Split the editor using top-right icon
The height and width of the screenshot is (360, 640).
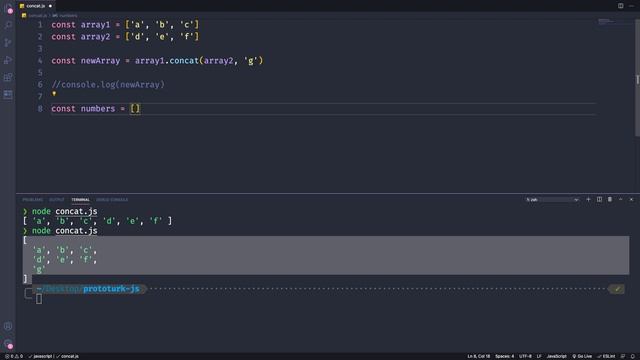tap(620, 6)
